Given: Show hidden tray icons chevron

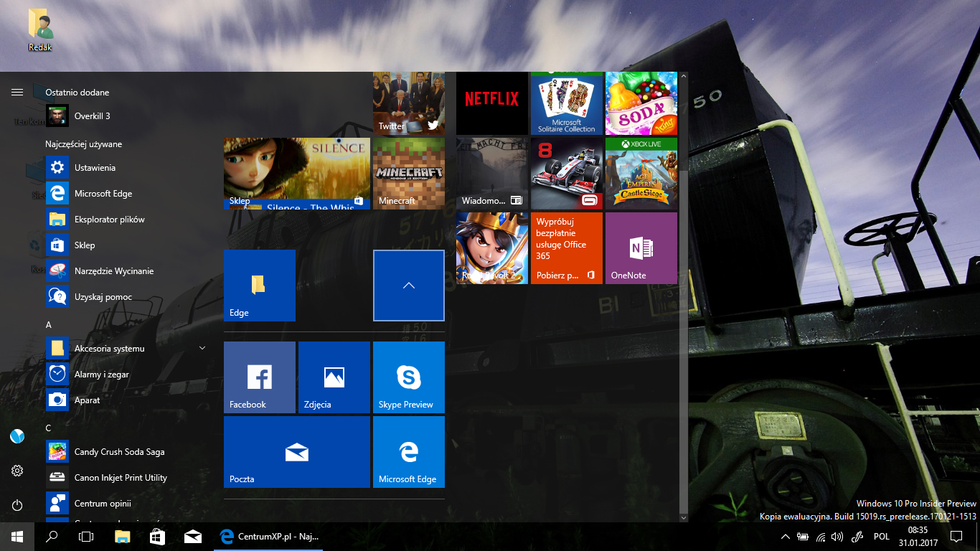Looking at the screenshot, I should [785, 537].
